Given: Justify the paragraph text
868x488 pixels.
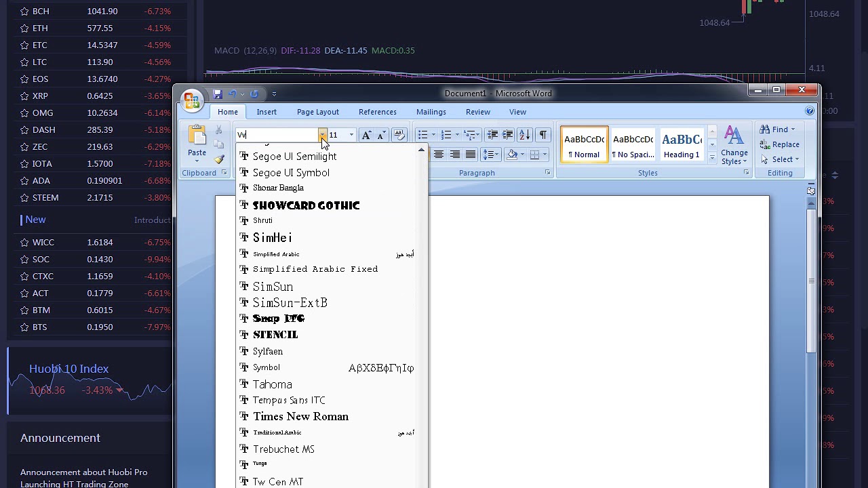Looking at the screenshot, I should click(x=471, y=155).
